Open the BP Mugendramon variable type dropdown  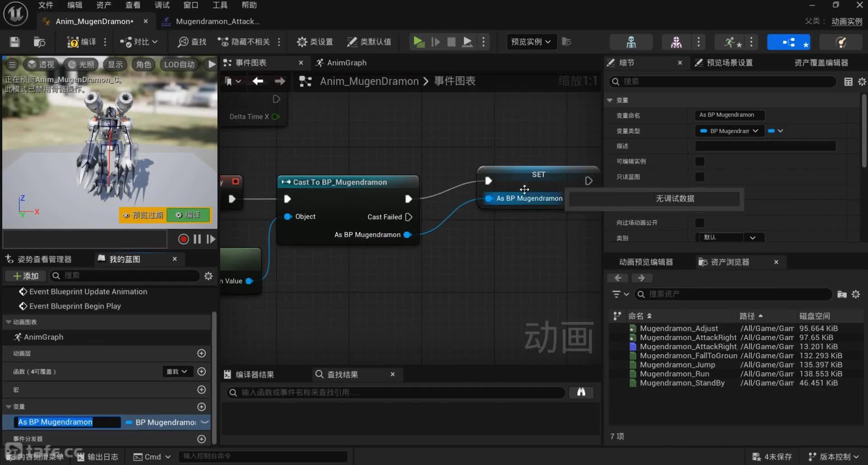729,131
